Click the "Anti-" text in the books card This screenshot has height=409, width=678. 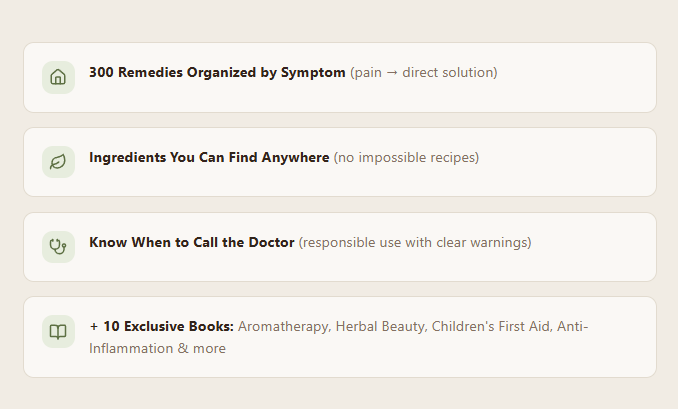pos(572,327)
